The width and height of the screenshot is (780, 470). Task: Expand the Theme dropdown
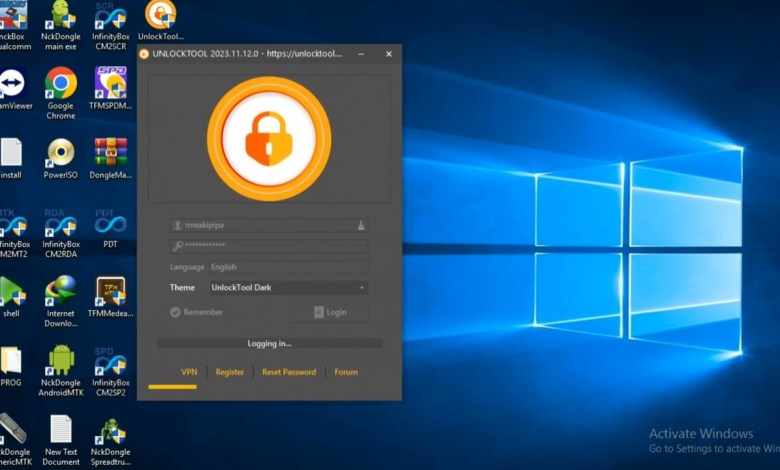point(288,288)
